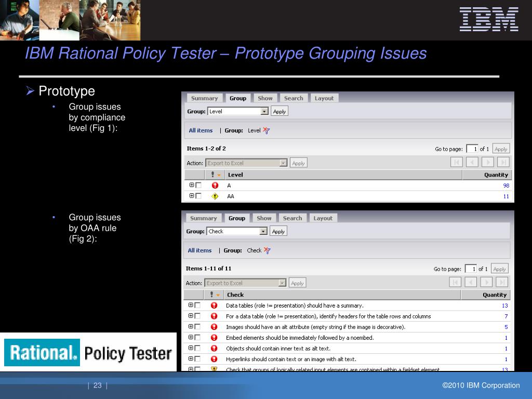Expand the level A group row
This screenshot has width=532, height=399.
(192, 185)
